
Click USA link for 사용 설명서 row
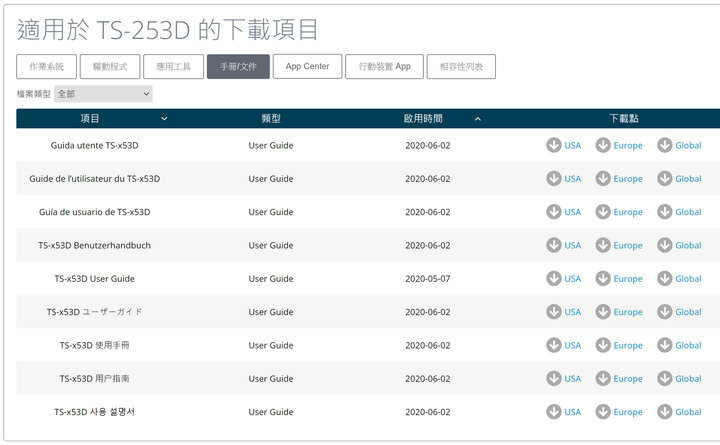pyautogui.click(x=573, y=412)
